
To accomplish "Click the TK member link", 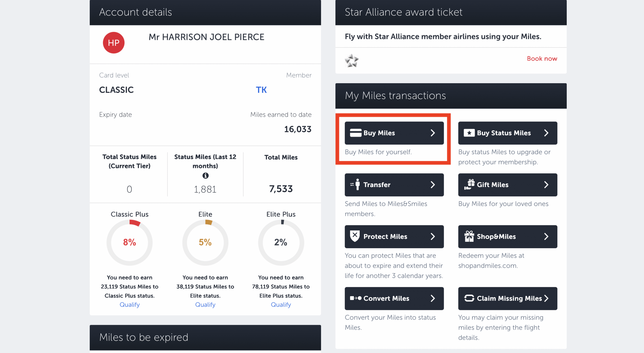I will [x=261, y=90].
